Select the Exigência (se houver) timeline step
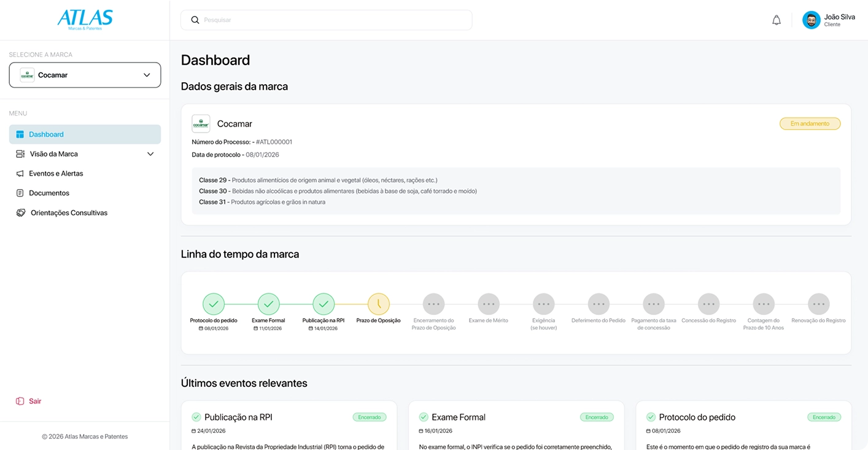 (x=543, y=304)
